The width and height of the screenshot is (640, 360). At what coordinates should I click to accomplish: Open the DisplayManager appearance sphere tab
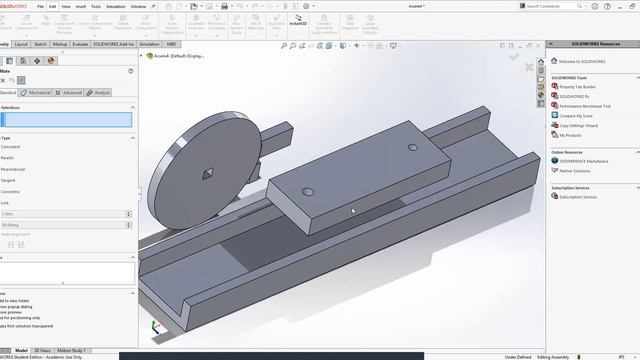click(x=51, y=61)
